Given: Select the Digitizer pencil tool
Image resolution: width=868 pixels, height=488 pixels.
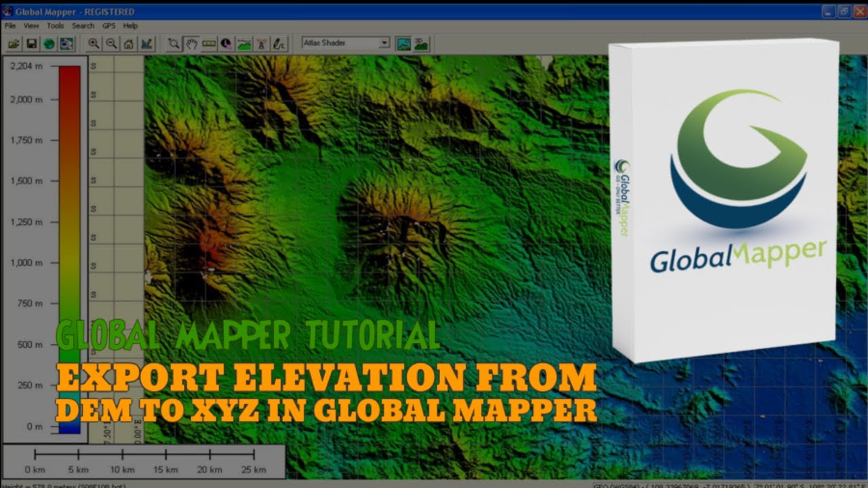Looking at the screenshot, I should coord(279,43).
